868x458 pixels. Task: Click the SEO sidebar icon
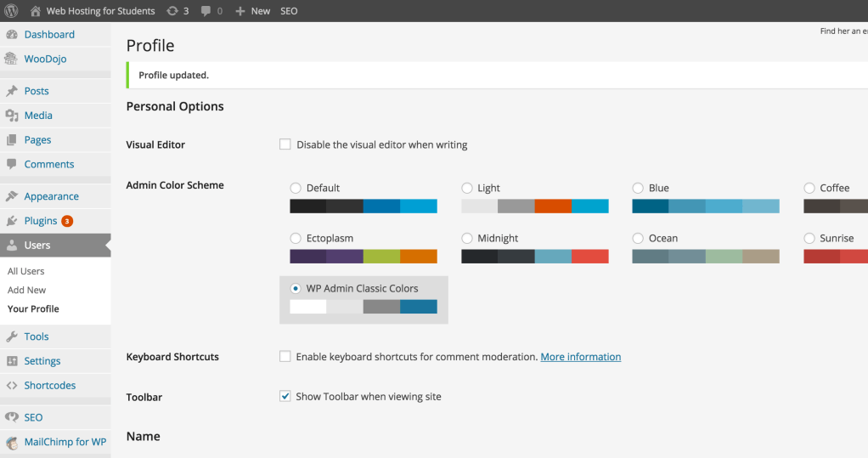[x=12, y=417]
